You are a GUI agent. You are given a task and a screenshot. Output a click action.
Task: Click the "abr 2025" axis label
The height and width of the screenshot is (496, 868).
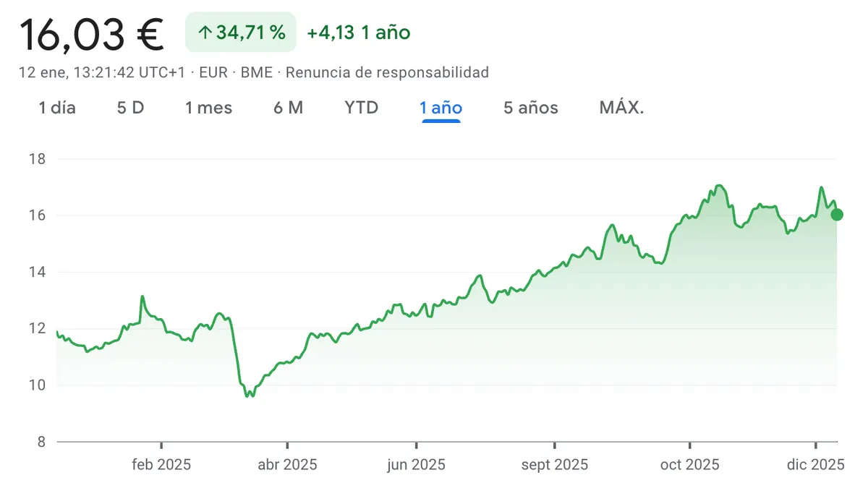(x=287, y=464)
